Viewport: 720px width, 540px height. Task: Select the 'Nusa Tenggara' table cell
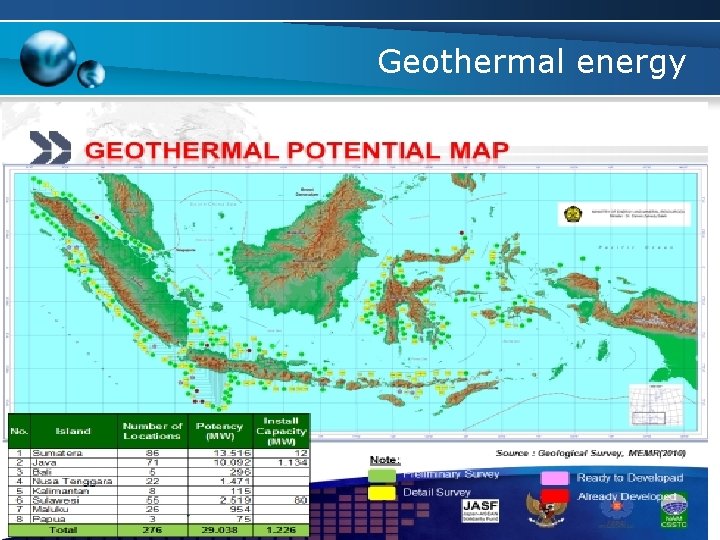click(72, 481)
